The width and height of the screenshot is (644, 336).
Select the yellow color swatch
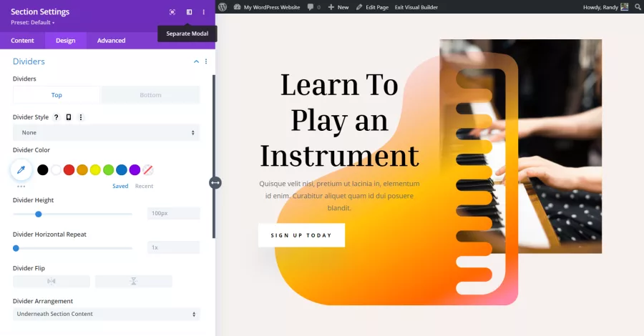point(95,169)
